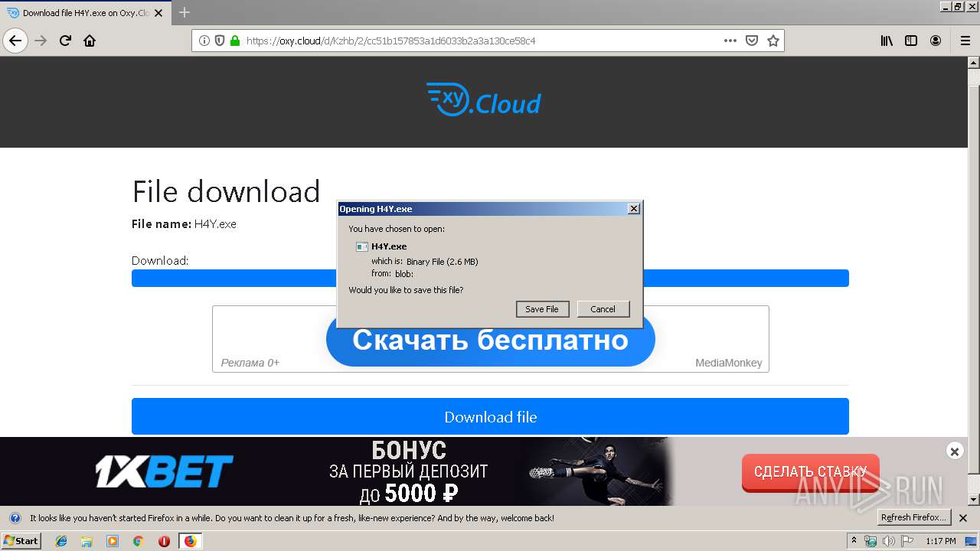The width and height of the screenshot is (980, 551).
Task: Click the volume speaker tray icon
Action: click(x=889, y=541)
